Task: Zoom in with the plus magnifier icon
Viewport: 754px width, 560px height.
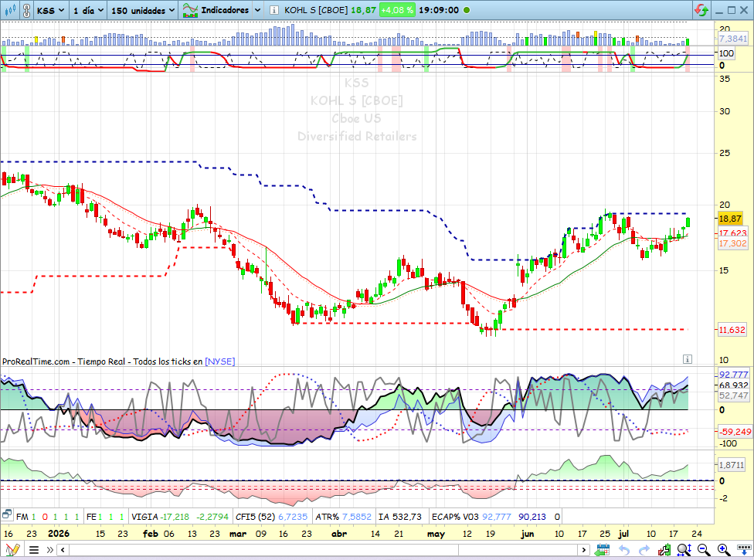Action: click(724, 549)
